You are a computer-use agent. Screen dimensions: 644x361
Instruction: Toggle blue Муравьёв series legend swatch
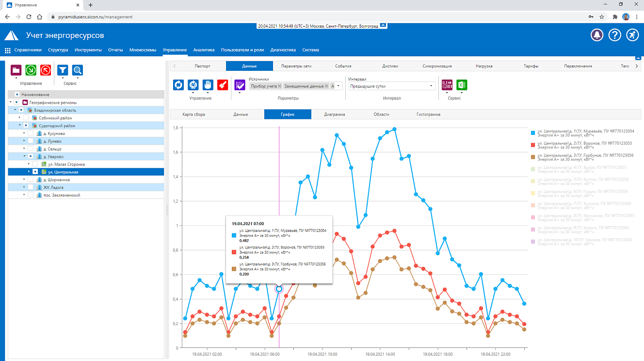click(533, 133)
